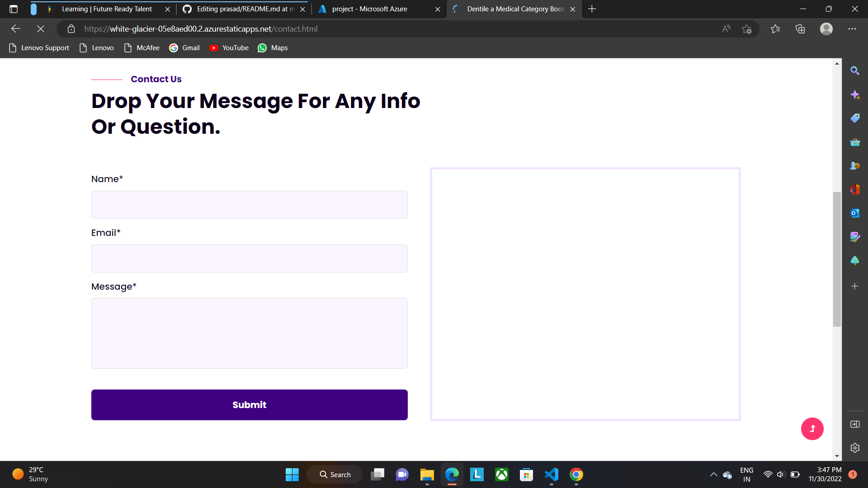Open sidebar Search icon
The width and height of the screenshot is (868, 488).
(x=854, y=71)
